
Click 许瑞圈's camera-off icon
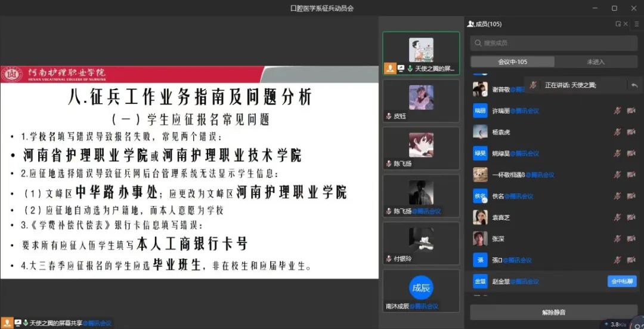631,111
